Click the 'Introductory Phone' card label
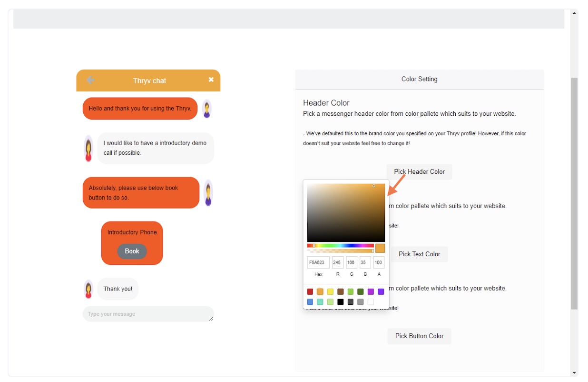Image resolution: width=588 pixels, height=382 pixels. click(x=132, y=232)
